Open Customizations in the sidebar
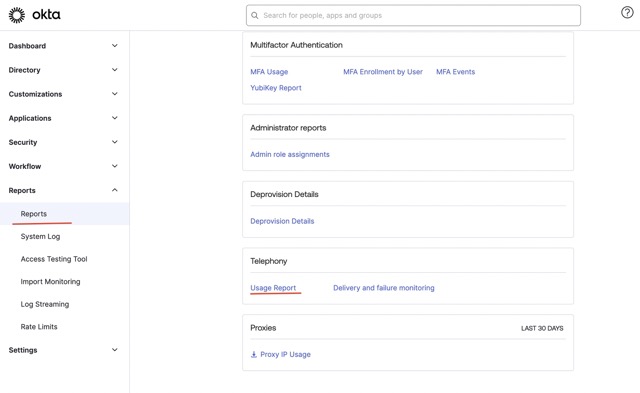 [35, 94]
